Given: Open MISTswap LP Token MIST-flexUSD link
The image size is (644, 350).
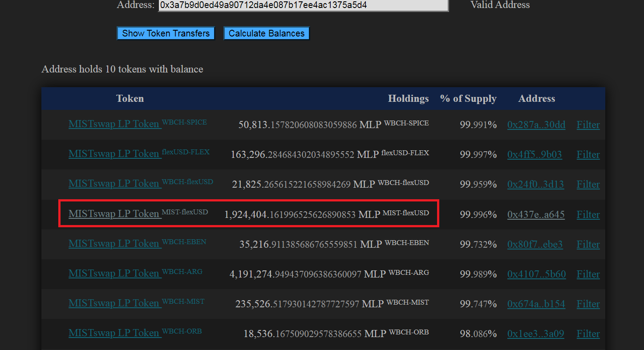Looking at the screenshot, I should [138, 213].
